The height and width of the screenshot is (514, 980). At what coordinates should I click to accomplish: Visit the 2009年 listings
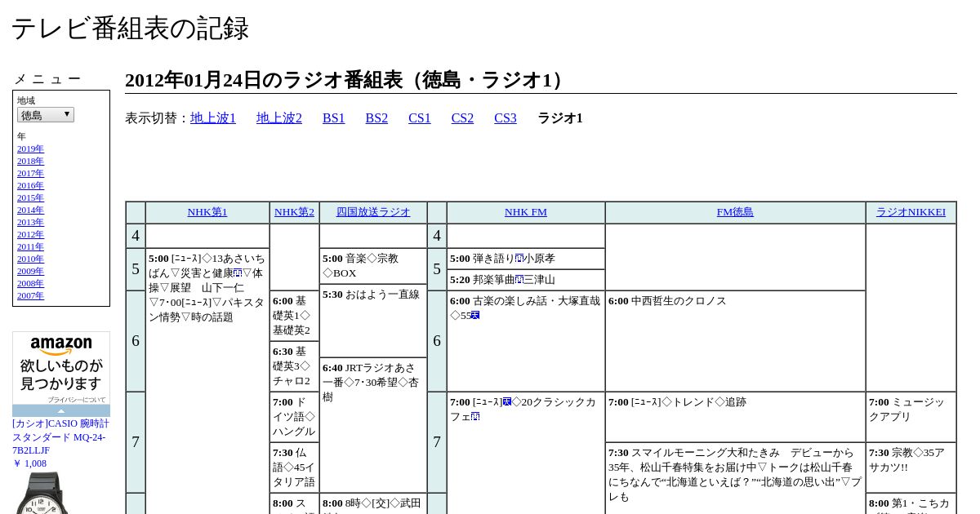[x=30, y=271]
